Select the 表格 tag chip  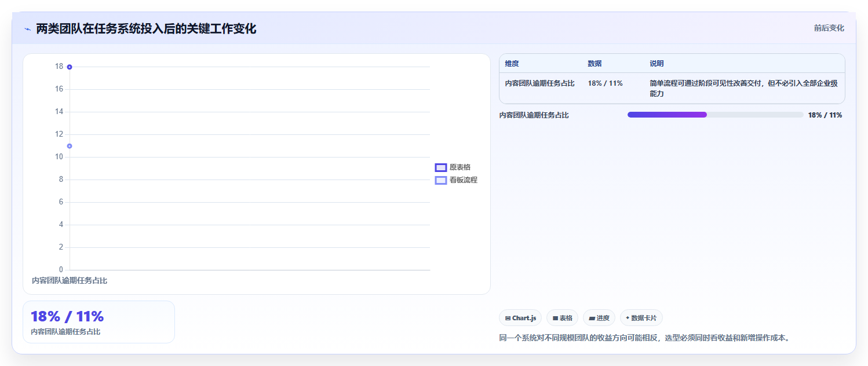(562, 318)
